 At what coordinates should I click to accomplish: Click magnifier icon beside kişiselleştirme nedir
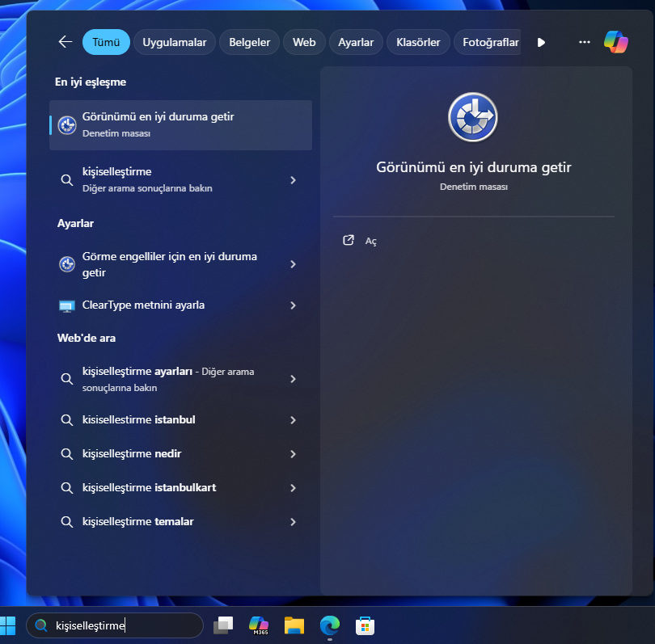click(x=67, y=453)
